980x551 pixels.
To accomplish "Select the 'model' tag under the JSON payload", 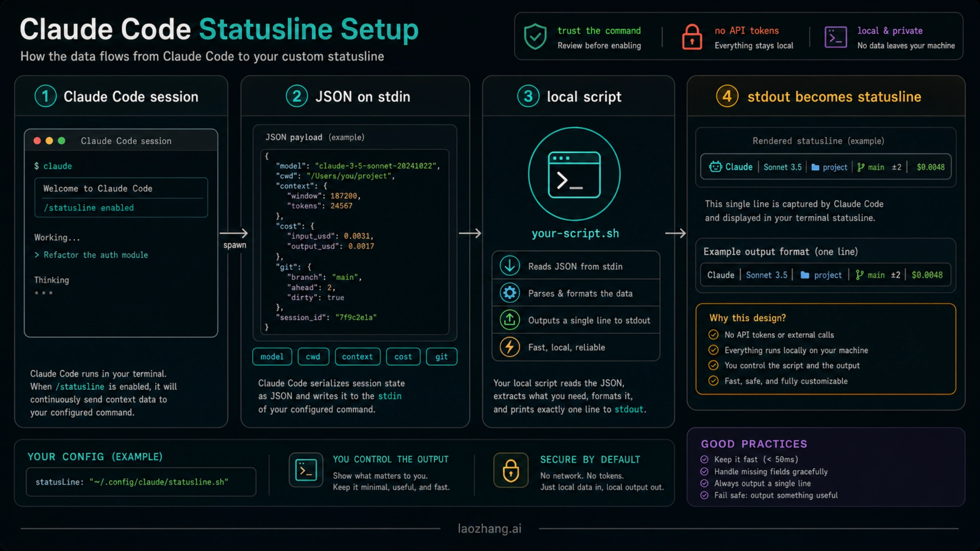I will pyautogui.click(x=272, y=357).
